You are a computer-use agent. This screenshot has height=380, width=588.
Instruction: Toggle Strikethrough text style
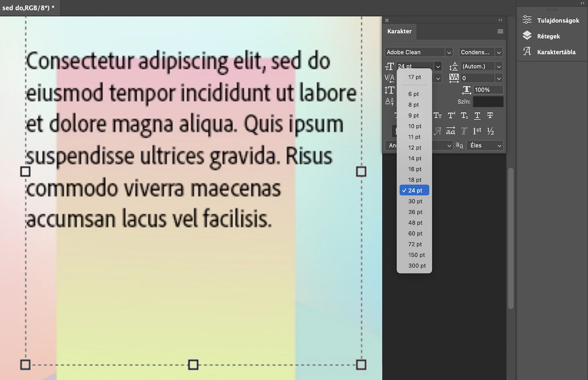[x=490, y=116]
